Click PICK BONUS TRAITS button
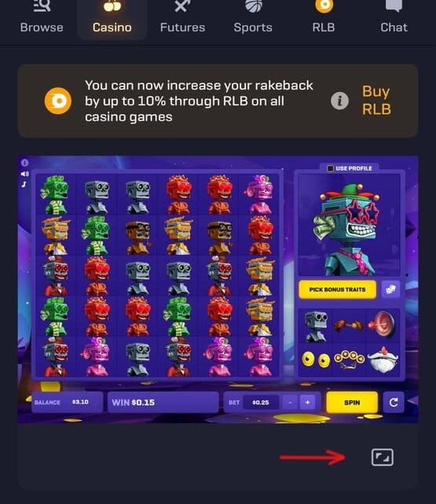 tap(337, 289)
